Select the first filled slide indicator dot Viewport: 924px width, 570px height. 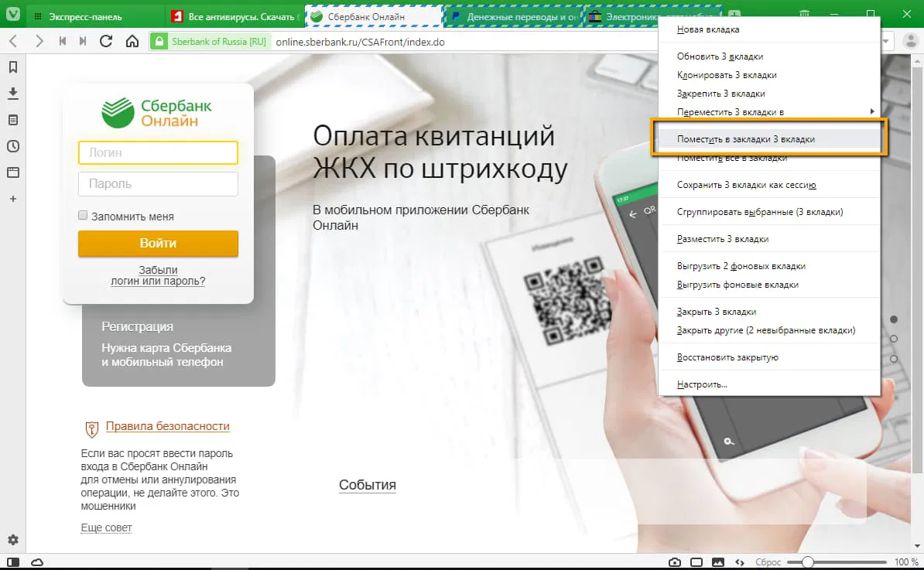coord(894,319)
